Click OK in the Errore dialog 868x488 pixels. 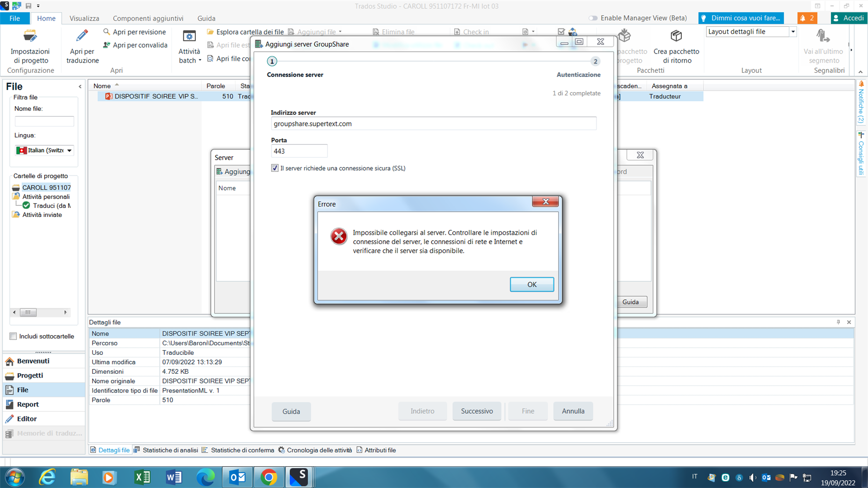point(531,285)
